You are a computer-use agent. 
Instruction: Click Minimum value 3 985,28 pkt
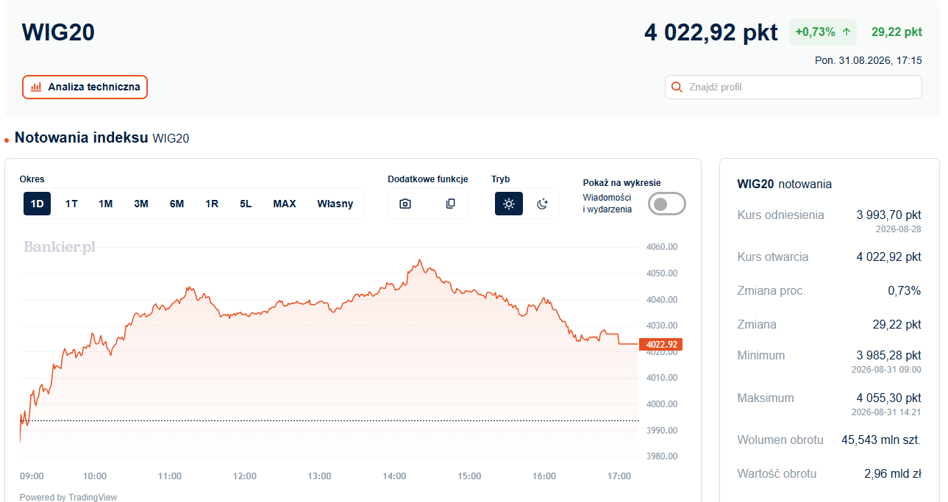[x=889, y=356]
